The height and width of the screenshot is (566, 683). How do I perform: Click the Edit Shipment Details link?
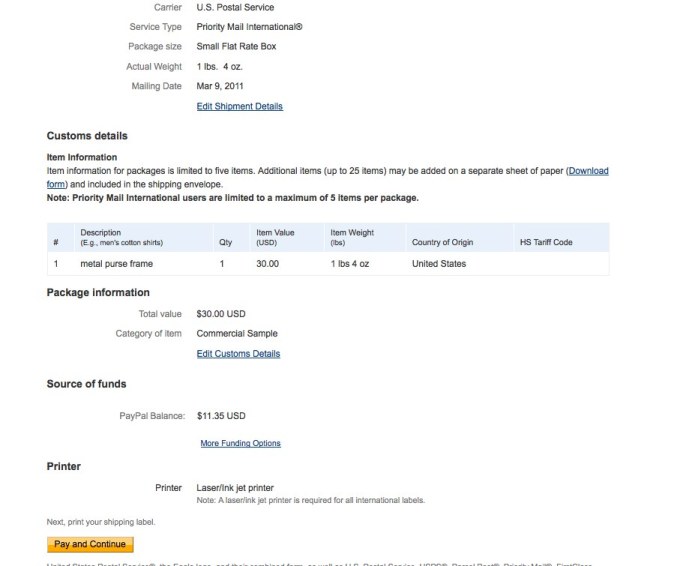pyautogui.click(x=239, y=106)
